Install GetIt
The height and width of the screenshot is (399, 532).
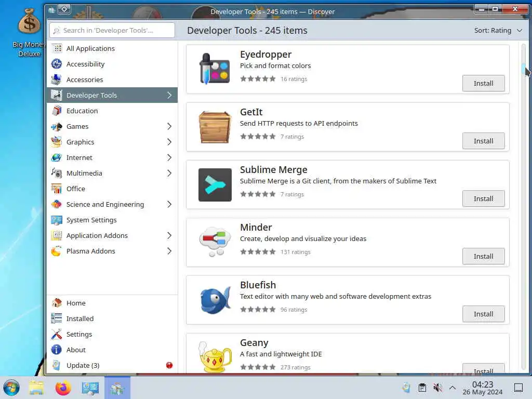tap(483, 141)
